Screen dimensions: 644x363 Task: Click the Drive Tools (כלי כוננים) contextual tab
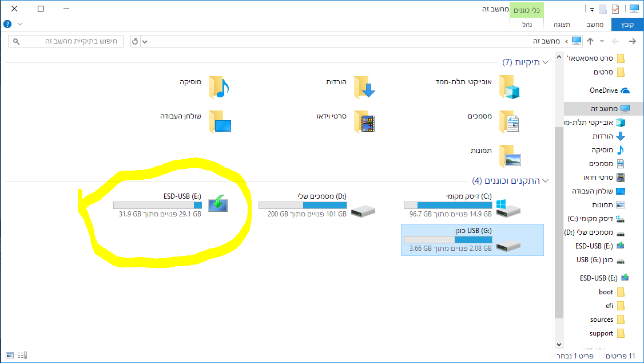click(527, 10)
